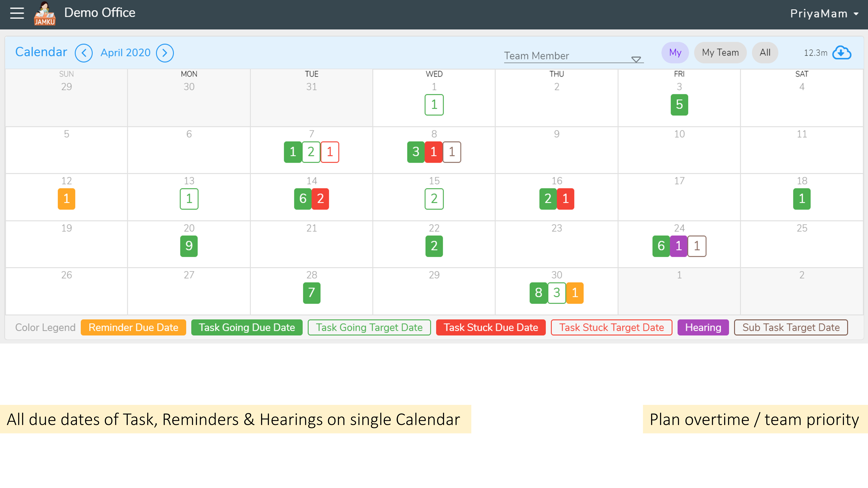Click the cloud download icon

point(841,53)
